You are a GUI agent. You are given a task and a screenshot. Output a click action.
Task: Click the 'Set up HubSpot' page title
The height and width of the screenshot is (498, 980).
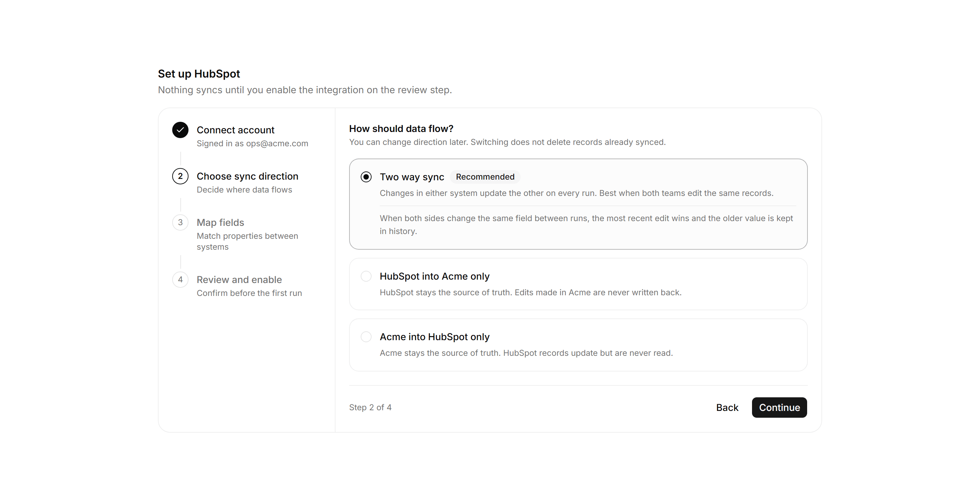[199, 73]
